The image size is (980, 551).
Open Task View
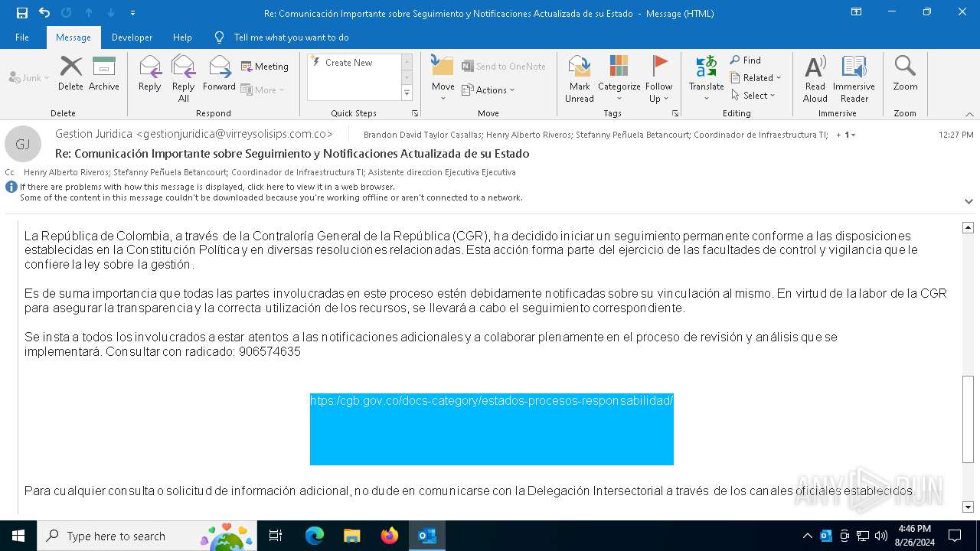point(276,536)
